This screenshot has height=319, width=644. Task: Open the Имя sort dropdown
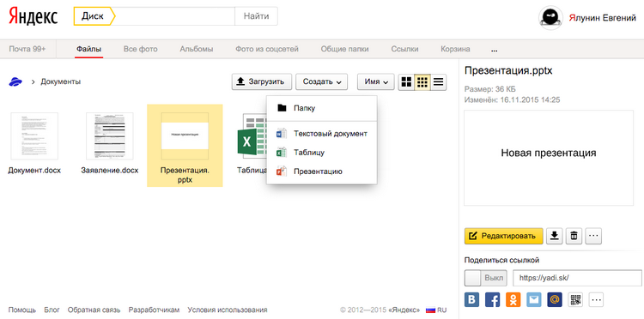click(376, 81)
